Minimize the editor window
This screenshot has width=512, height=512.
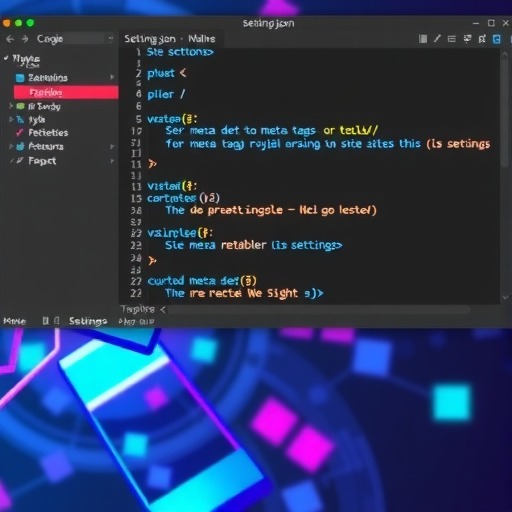[x=476, y=23]
